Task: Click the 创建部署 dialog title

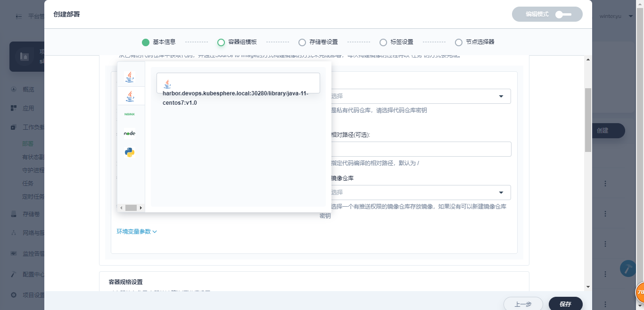Action: point(66,14)
